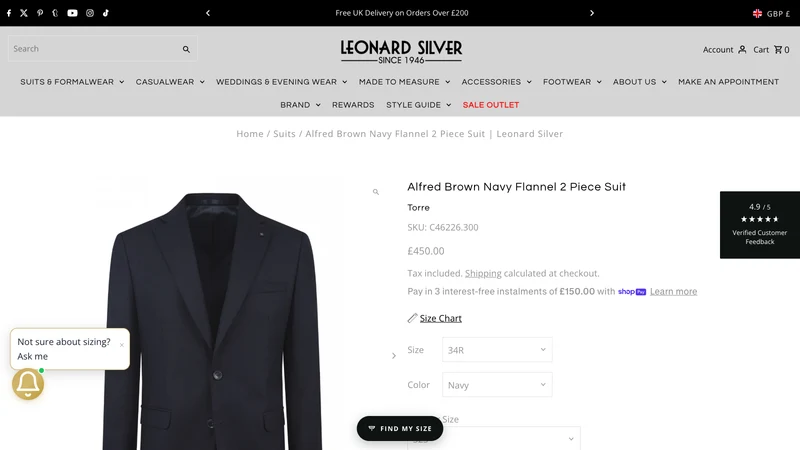Open the Pinterest social icon
800x450 pixels.
point(40,13)
